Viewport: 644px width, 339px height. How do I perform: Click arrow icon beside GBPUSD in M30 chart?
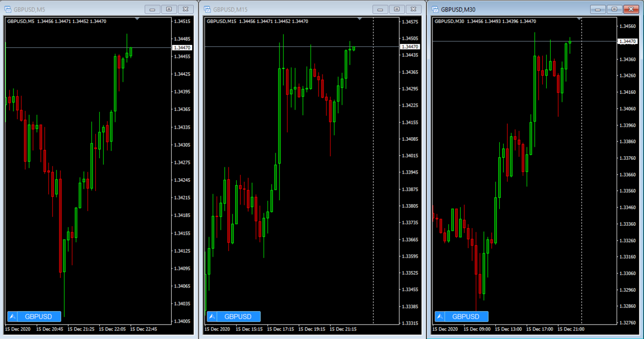coord(440,317)
